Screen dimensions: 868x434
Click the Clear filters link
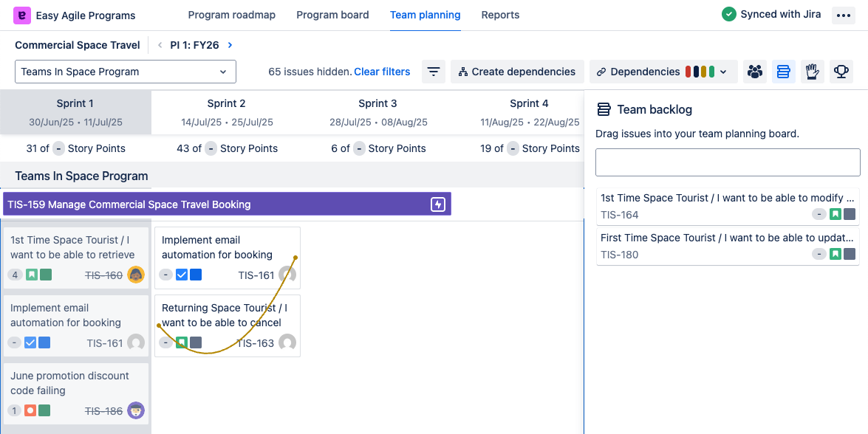(x=382, y=72)
